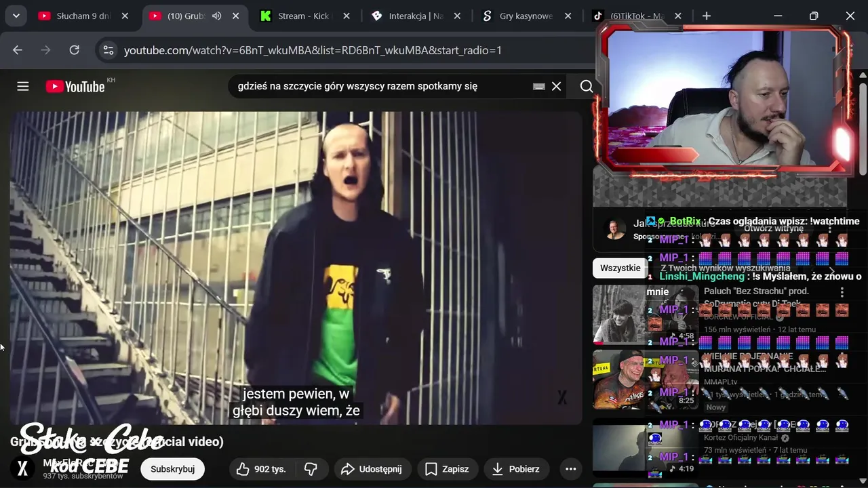Switch to the Stream - Kick tab

[304, 16]
